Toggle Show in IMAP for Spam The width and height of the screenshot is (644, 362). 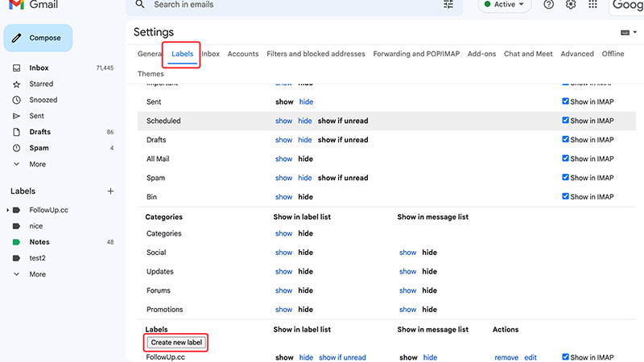[566, 177]
